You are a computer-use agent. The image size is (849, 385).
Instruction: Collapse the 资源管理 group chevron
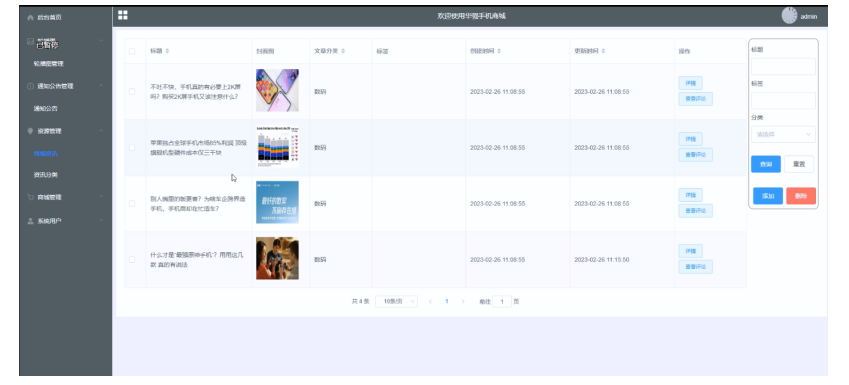[101, 131]
